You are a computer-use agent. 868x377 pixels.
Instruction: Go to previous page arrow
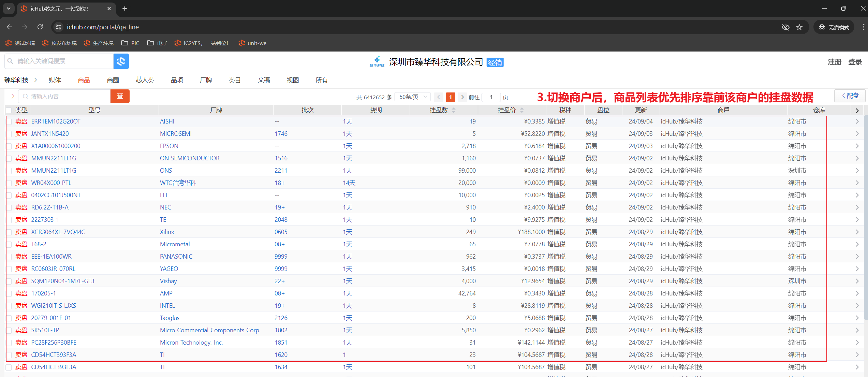(x=439, y=97)
